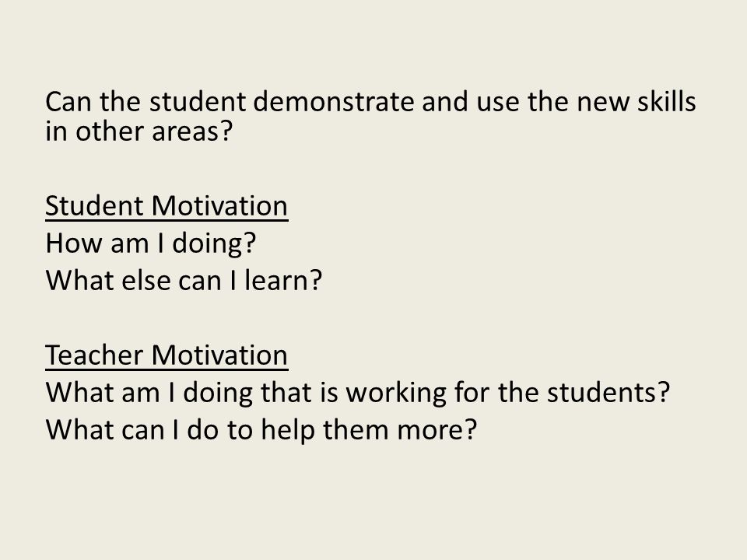Click the line 'What can I do to help them more?'

261,430
